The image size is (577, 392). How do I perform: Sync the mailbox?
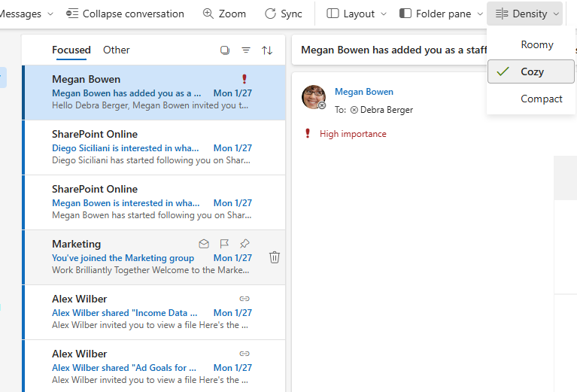pos(284,14)
